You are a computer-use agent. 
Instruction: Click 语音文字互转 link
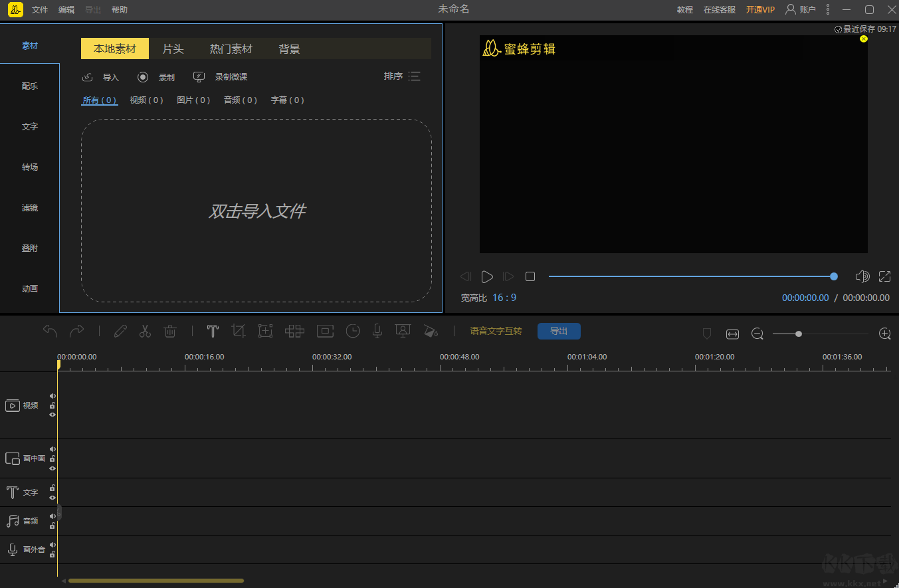pos(496,331)
